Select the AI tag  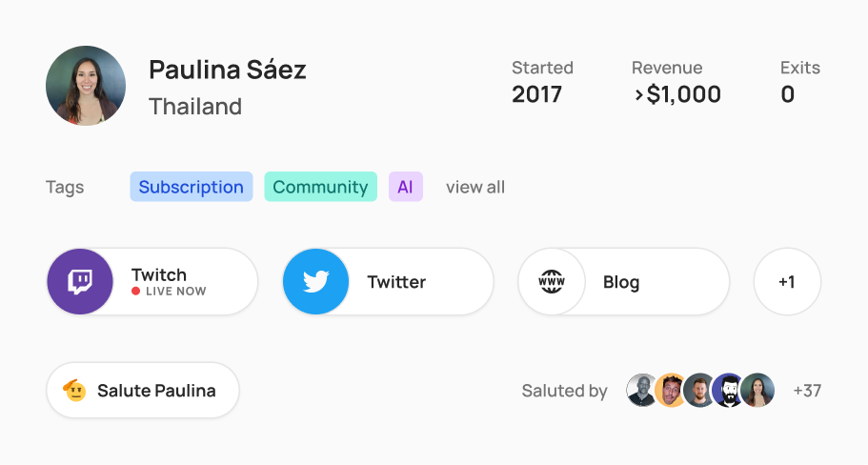[x=406, y=187]
